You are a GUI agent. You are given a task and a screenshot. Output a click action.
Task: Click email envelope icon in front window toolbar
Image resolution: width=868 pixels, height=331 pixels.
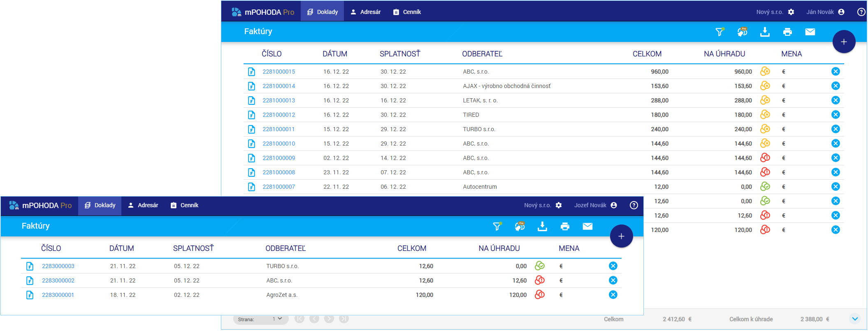point(587,226)
